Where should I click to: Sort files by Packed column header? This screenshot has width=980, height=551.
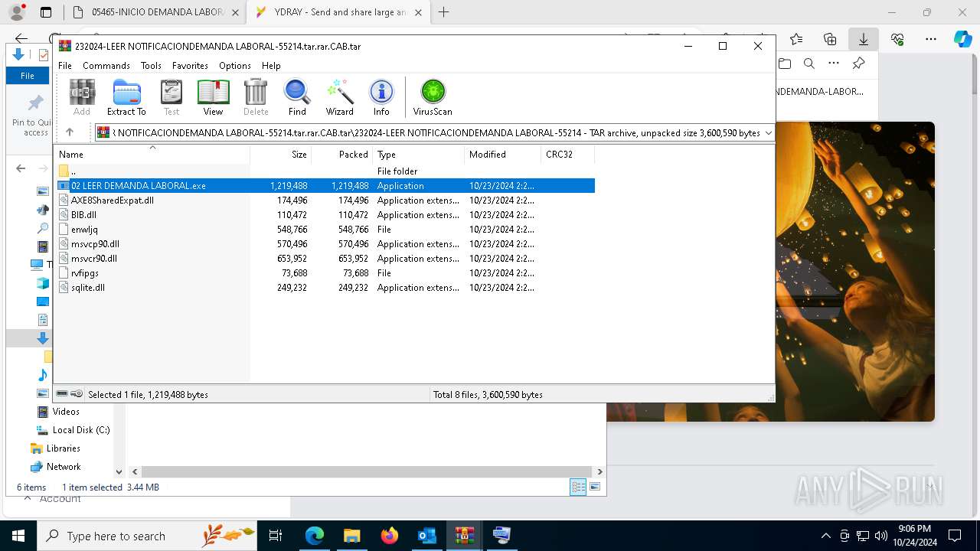[x=342, y=155]
